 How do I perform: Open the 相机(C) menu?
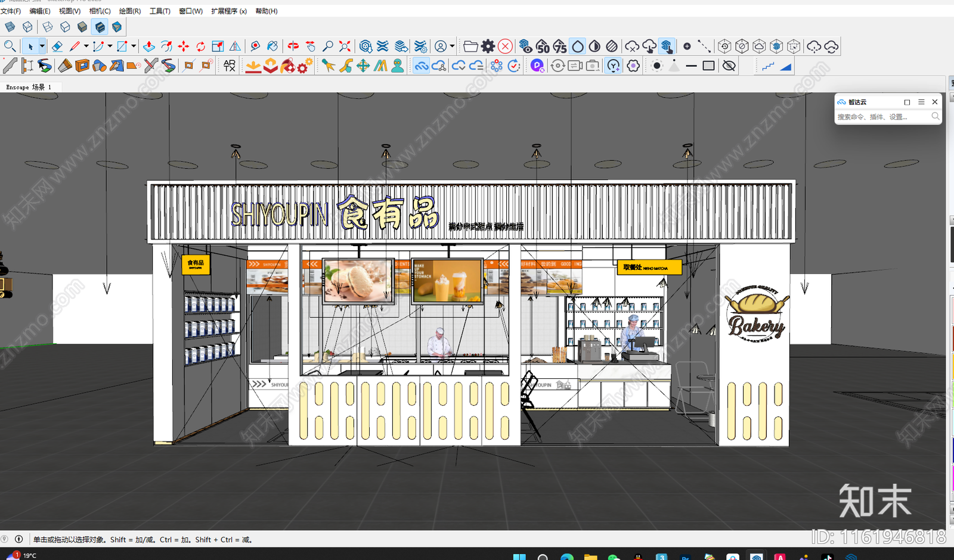pos(100,11)
